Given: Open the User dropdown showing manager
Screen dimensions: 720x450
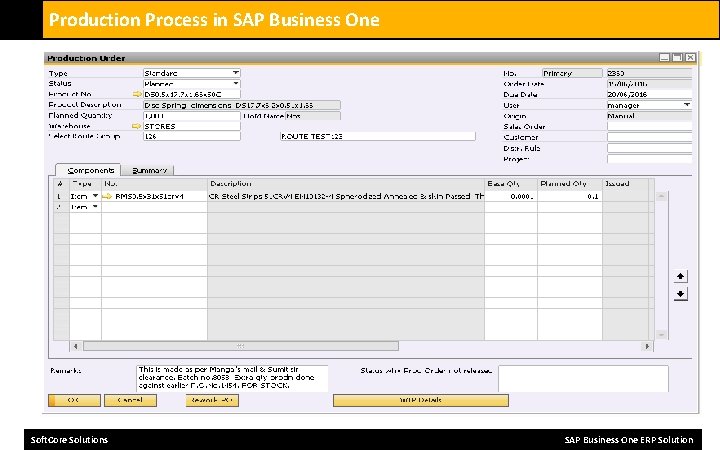Looking at the screenshot, I should pos(686,105).
